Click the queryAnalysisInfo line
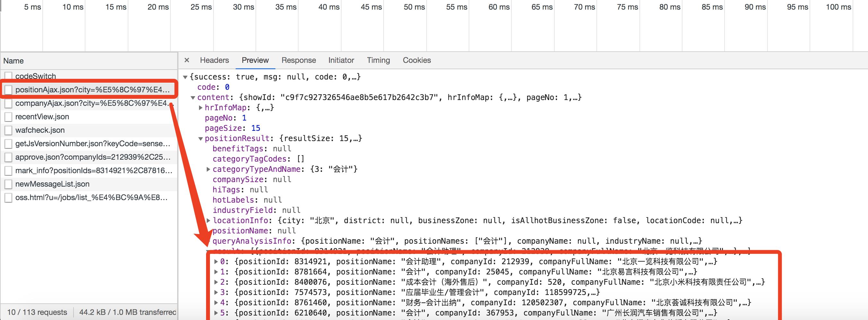 coord(457,241)
